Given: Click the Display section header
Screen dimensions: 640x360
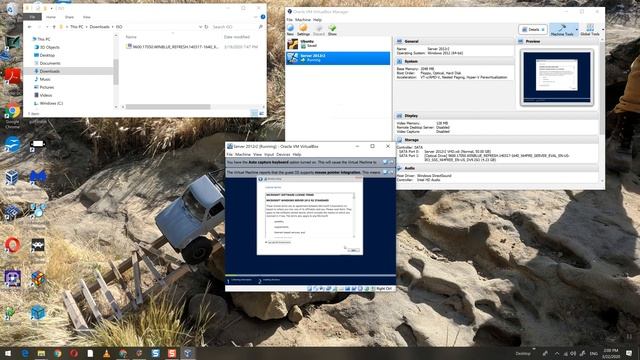Looking at the screenshot, I should 496,116.
